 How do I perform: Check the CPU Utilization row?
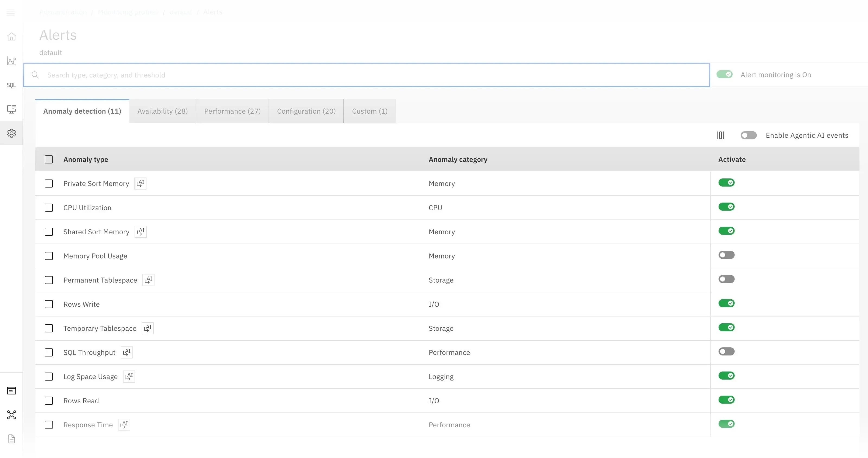[49, 208]
